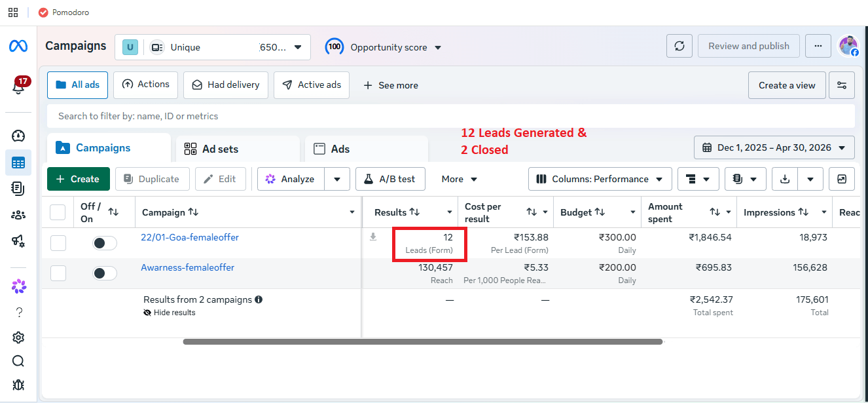Open the purple flower AI assistant icon
The height and width of the screenshot is (403, 868).
18,286
